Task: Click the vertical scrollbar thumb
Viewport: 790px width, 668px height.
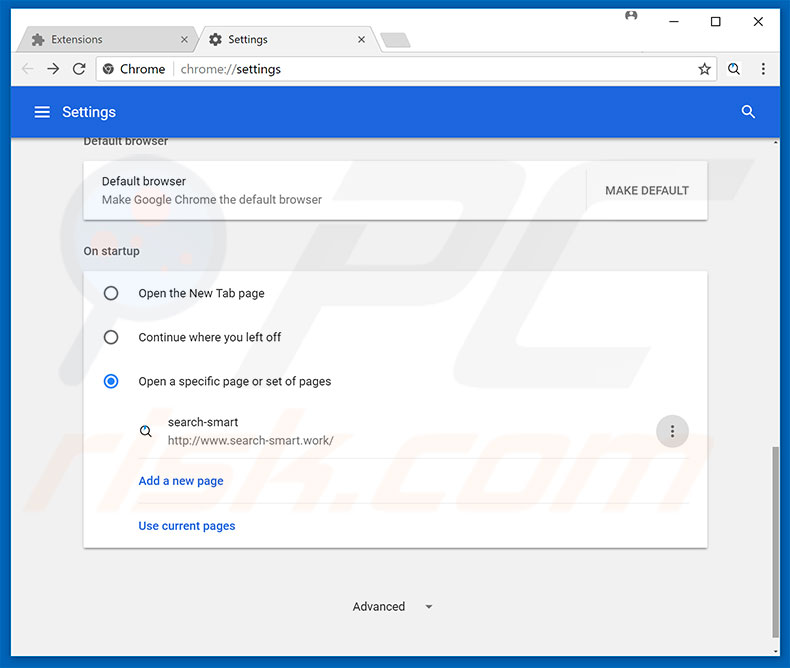Action: coord(777,540)
